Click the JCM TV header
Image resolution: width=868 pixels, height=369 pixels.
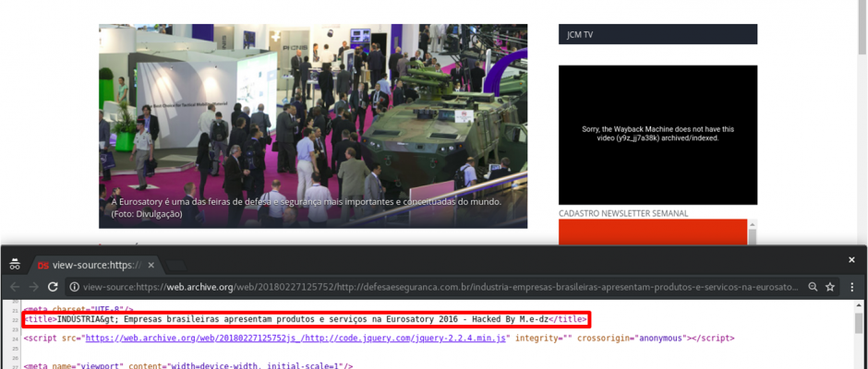click(x=657, y=34)
